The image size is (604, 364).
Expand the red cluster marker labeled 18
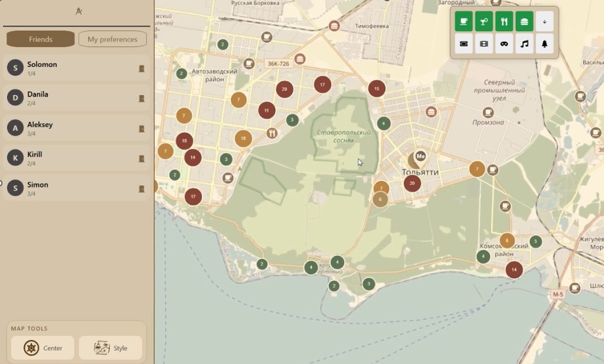click(184, 141)
